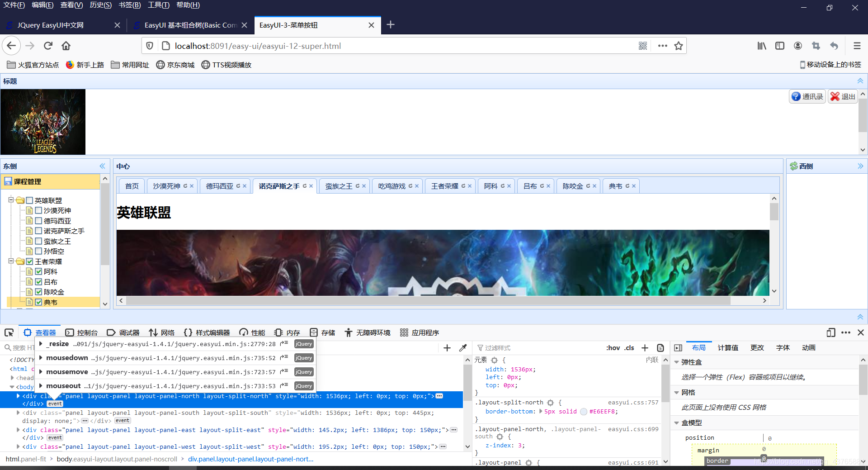The height and width of the screenshot is (470, 868).
Task: Switch to the 网络 DevTools tab
Action: [162, 332]
